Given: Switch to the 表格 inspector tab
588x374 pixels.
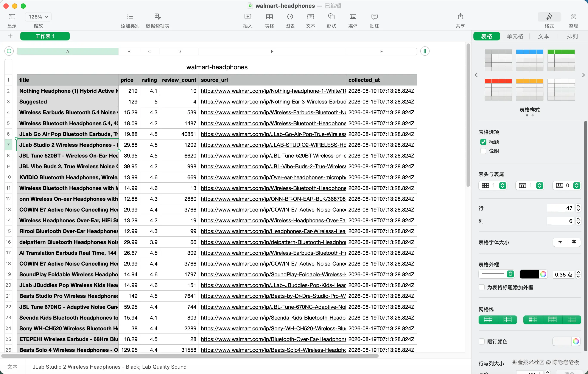Looking at the screenshot, I should pos(486,36).
